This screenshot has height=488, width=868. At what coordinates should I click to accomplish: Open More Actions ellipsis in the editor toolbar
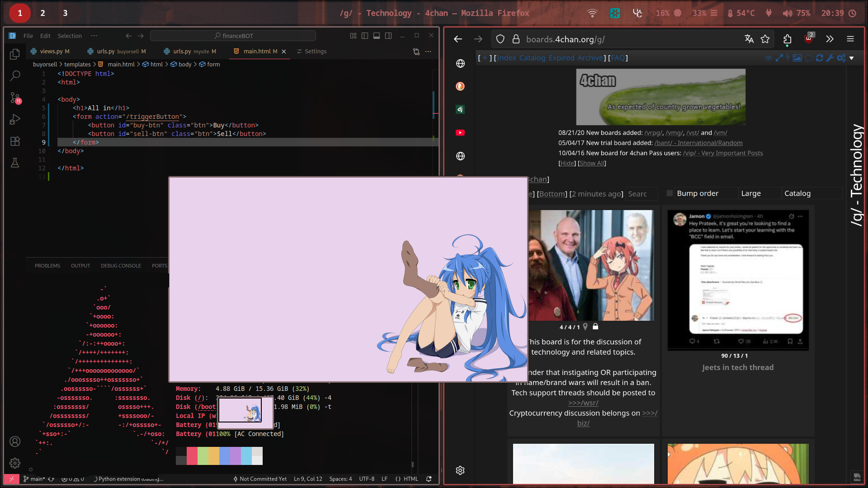(428, 52)
